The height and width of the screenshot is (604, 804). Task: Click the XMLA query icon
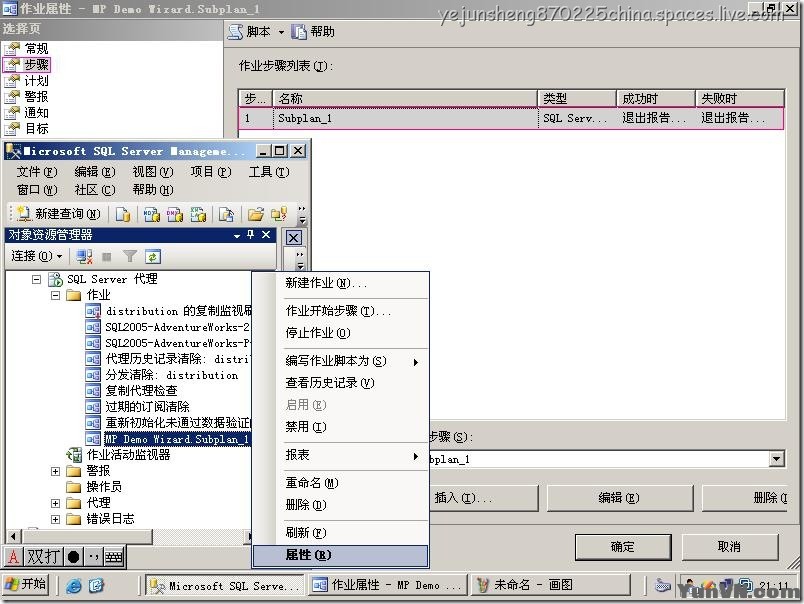point(198,214)
